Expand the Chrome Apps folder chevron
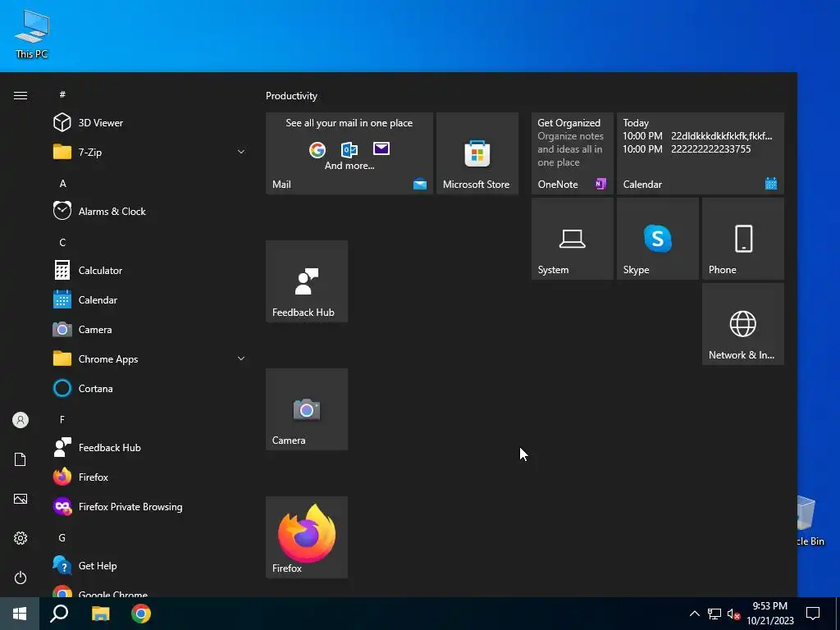Screen dimensions: 840x630 point(241,359)
